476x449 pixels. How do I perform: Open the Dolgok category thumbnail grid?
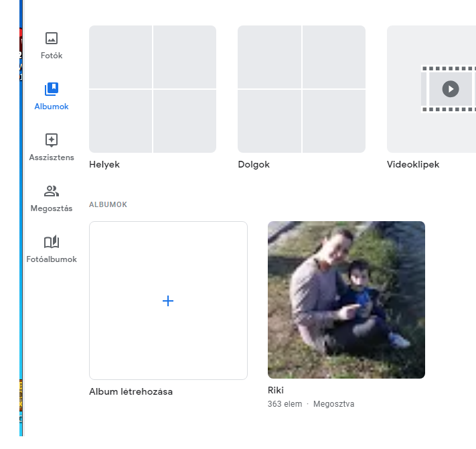coord(301,89)
